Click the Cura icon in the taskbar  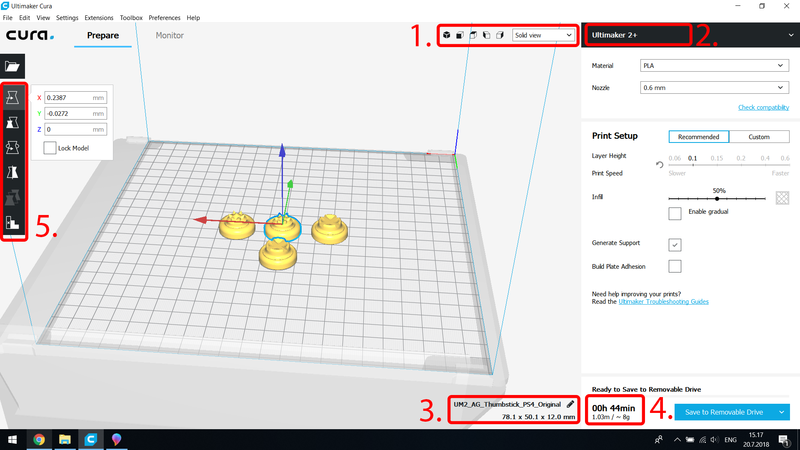pos(91,439)
